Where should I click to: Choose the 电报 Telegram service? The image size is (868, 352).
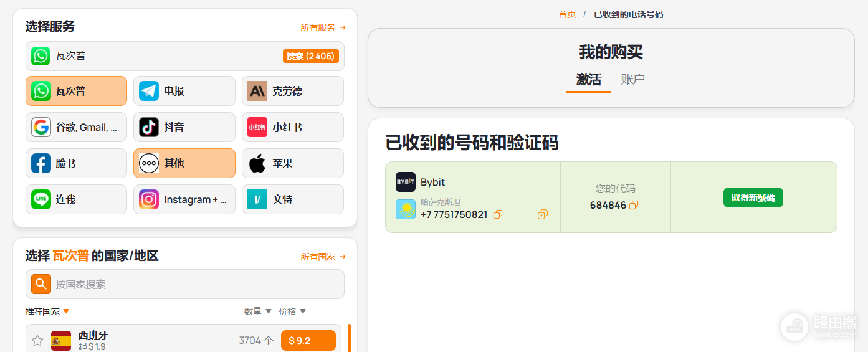(184, 91)
